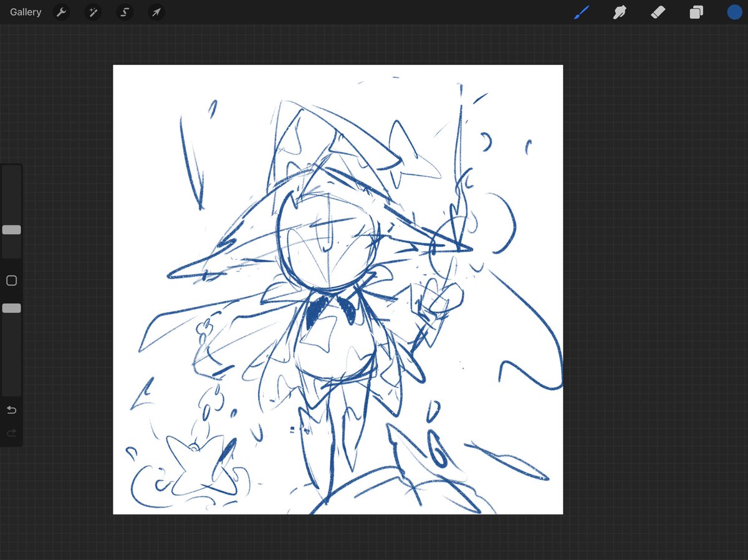Image resolution: width=748 pixels, height=560 pixels.
Task: Click the brush opacity slider handle
Action: (x=11, y=308)
